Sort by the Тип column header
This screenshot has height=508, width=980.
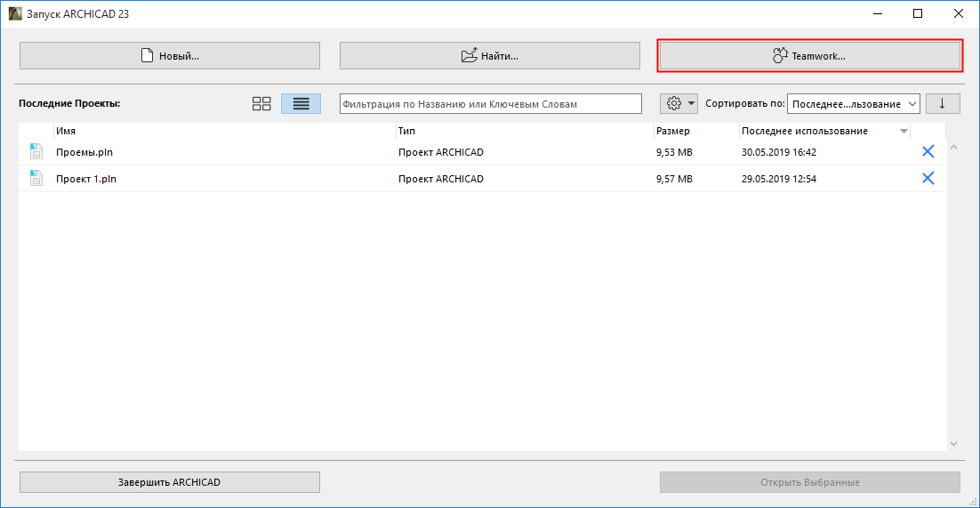pos(525,132)
